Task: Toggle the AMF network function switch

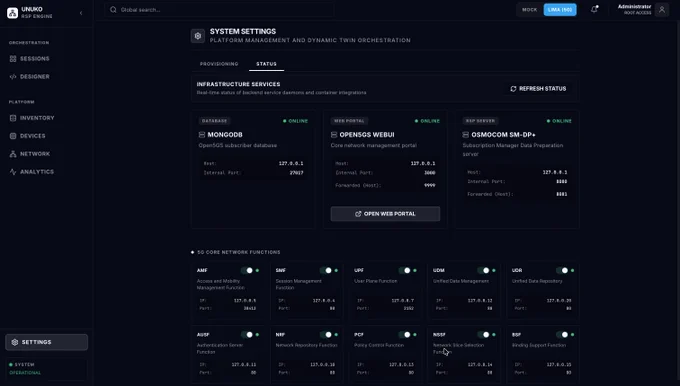Action: [247, 270]
